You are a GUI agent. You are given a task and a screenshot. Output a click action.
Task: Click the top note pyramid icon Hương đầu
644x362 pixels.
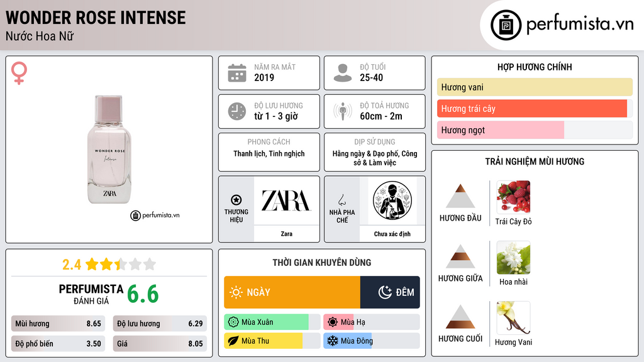460,196
